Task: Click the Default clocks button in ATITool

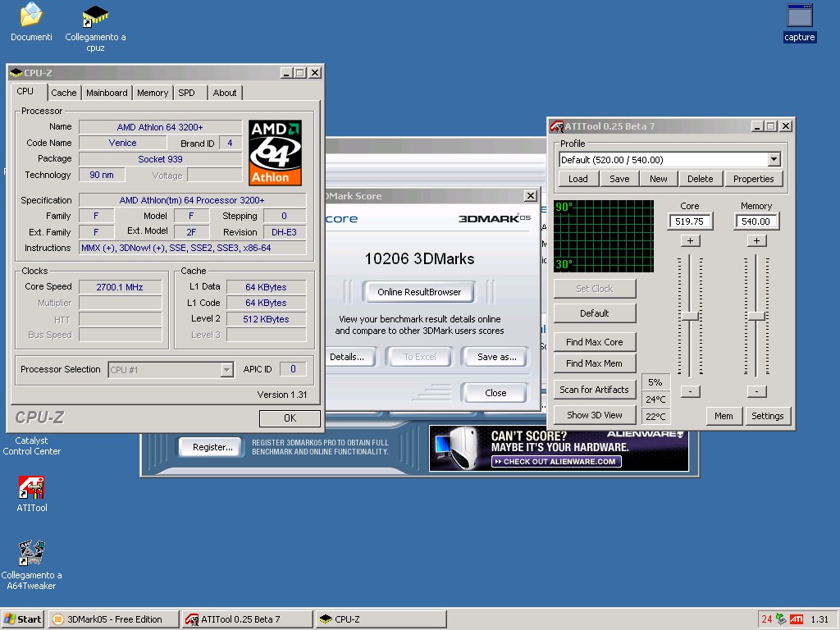Action: click(595, 313)
